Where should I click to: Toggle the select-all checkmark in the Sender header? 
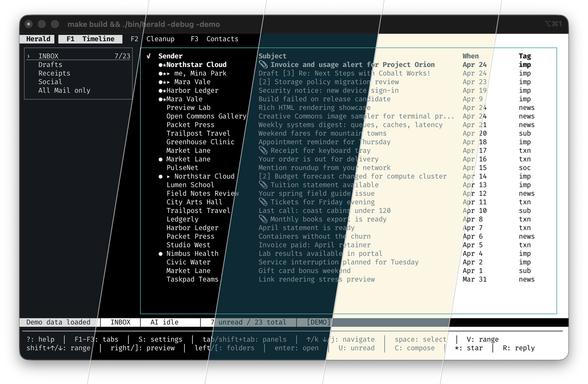148,56
